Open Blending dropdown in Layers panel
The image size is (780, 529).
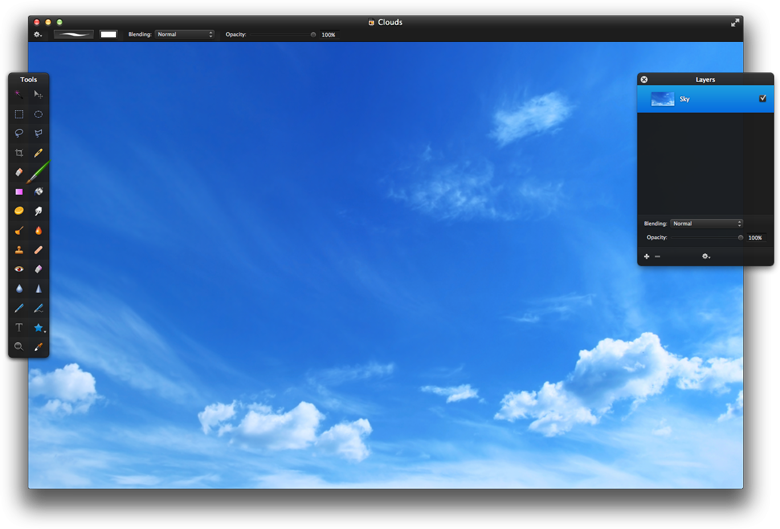(x=706, y=224)
